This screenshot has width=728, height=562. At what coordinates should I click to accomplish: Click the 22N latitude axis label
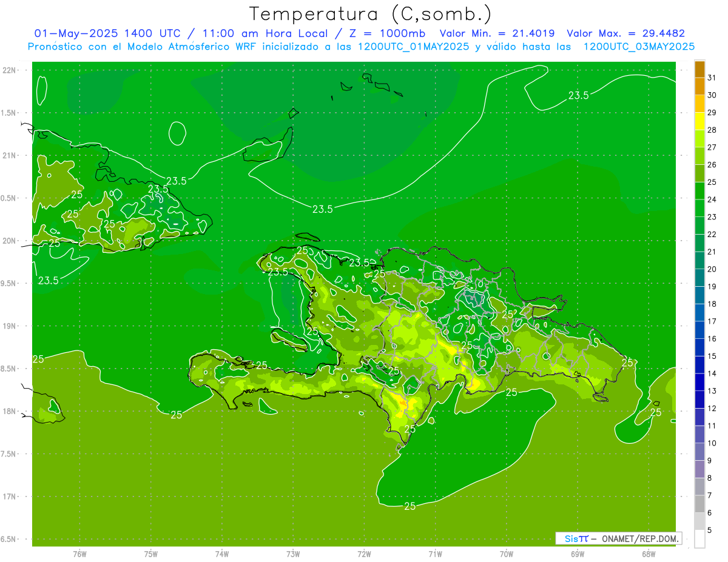coord(10,70)
